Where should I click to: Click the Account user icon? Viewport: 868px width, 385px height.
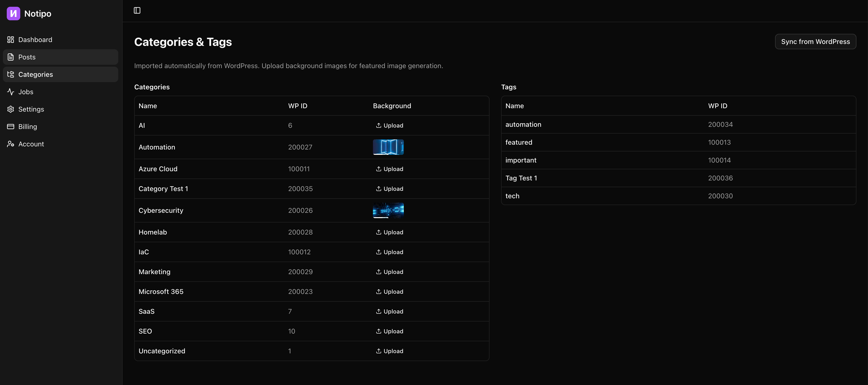[10, 144]
